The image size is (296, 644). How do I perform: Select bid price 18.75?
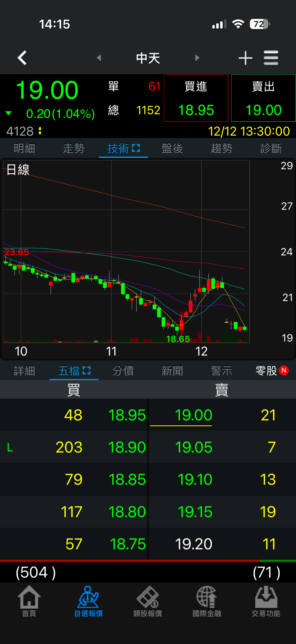click(128, 544)
